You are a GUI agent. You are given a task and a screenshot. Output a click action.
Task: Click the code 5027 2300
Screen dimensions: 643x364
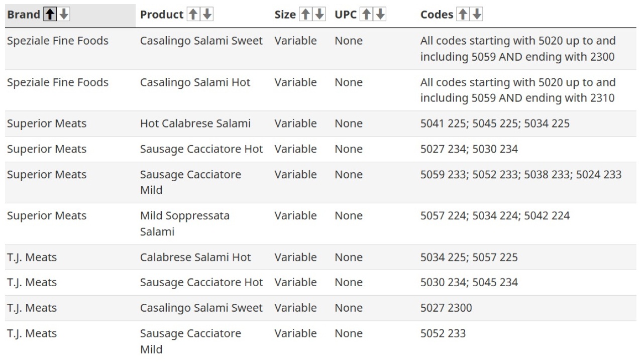click(446, 308)
